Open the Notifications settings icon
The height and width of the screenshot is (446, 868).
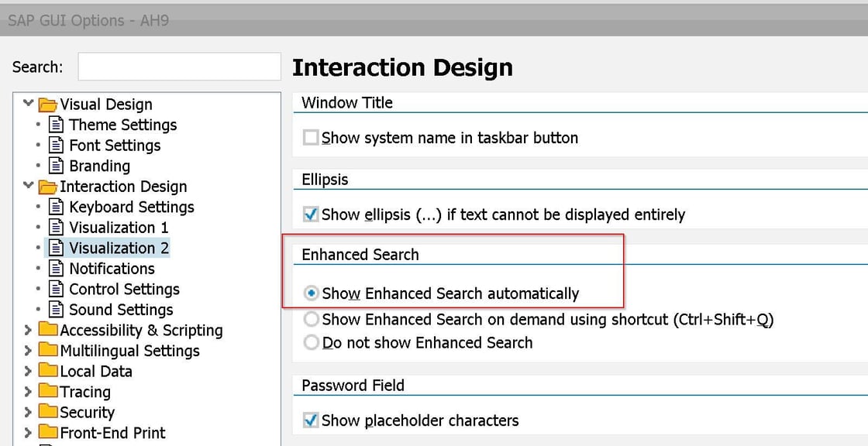tap(57, 269)
